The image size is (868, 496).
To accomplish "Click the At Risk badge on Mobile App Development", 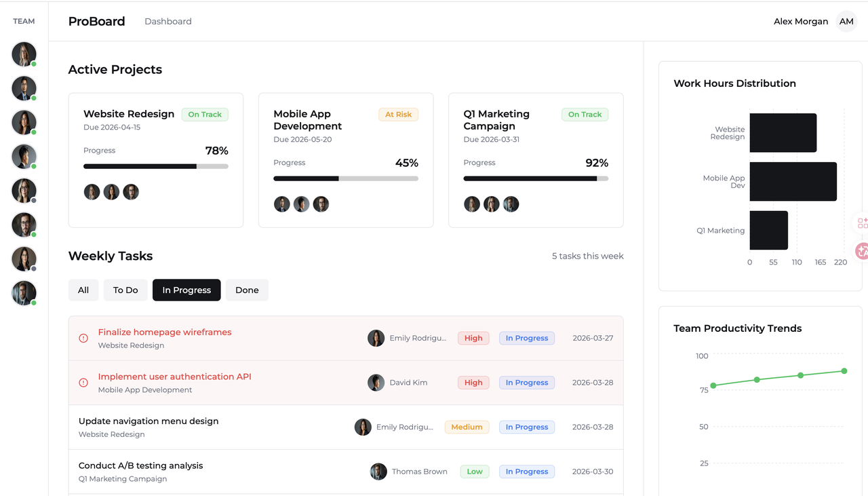I will [398, 115].
